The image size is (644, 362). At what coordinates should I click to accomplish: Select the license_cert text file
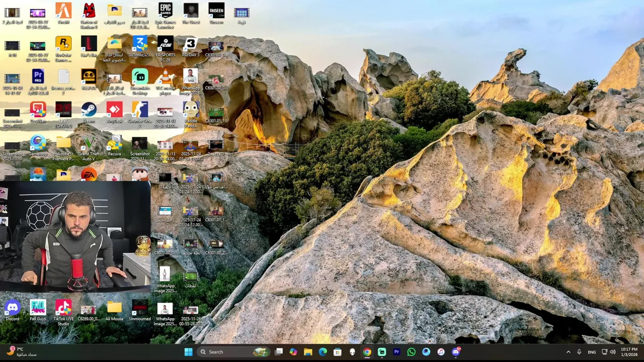pos(63,82)
